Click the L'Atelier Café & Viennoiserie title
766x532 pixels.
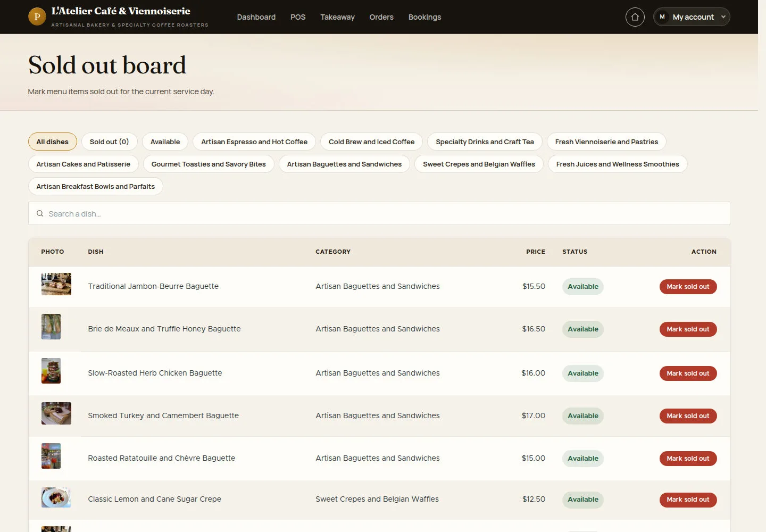[121, 11]
